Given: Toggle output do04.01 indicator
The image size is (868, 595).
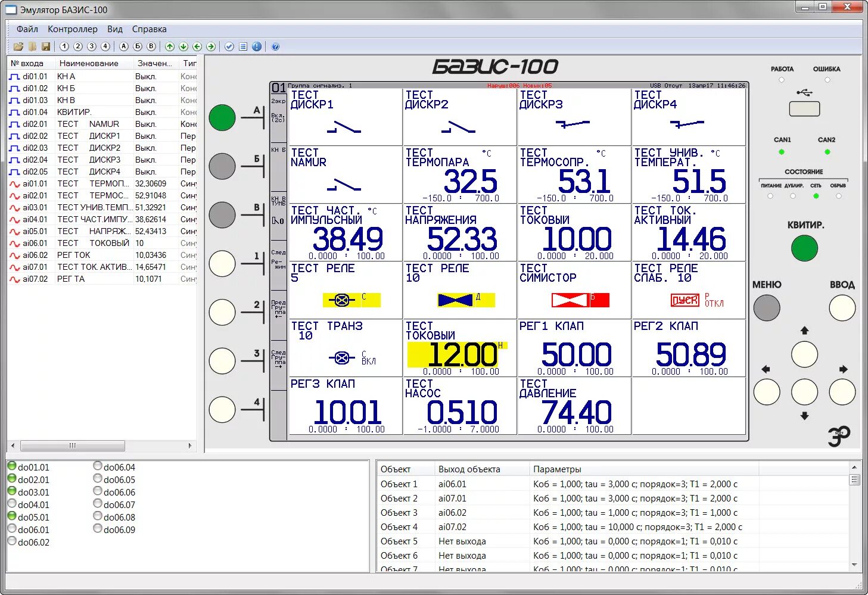Looking at the screenshot, I should click(12, 504).
